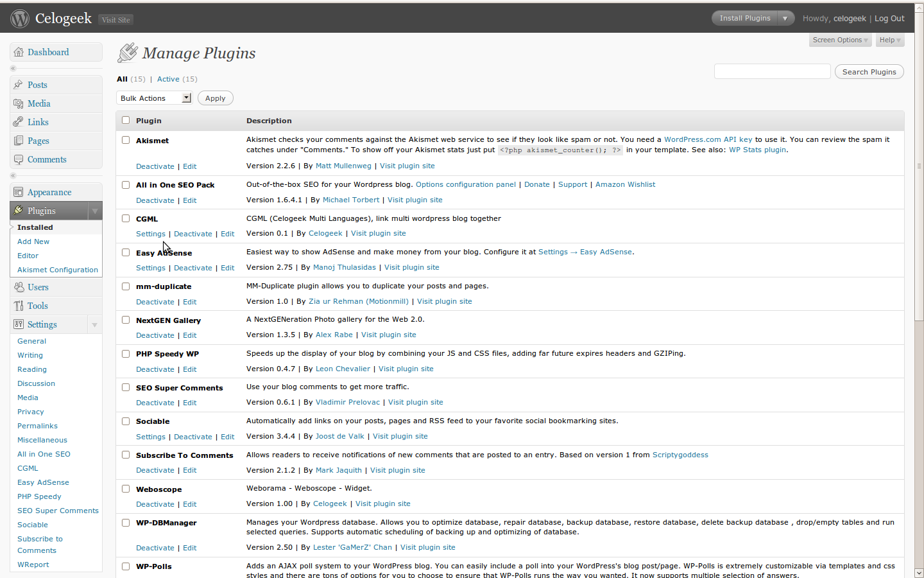The image size is (924, 578).
Task: Open the Install Plugins dropdown arrow
Action: coord(785,19)
